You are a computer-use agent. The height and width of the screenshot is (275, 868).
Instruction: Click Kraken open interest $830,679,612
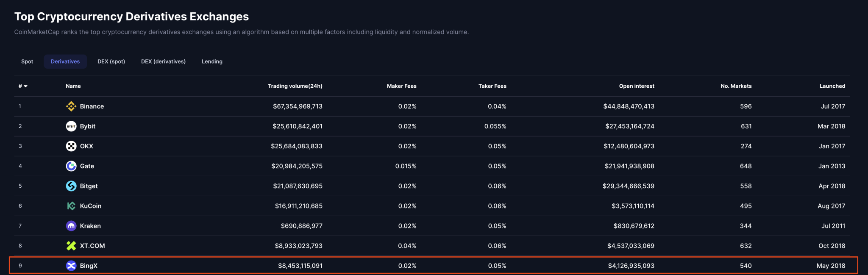pos(634,226)
